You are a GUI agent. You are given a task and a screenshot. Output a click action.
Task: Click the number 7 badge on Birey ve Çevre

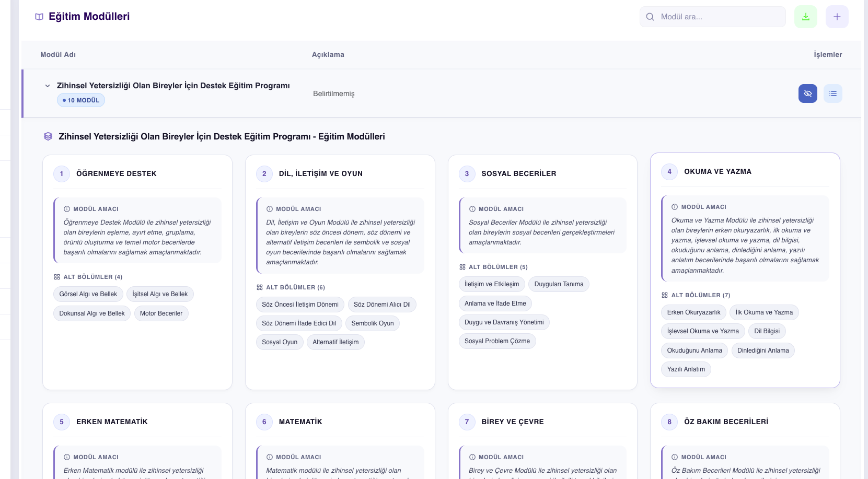tap(467, 422)
